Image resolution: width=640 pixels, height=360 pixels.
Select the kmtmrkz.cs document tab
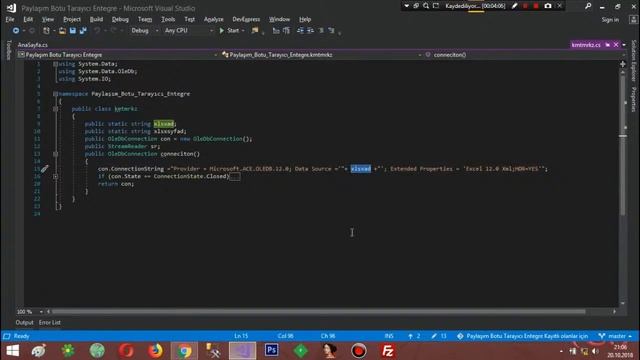coord(586,45)
